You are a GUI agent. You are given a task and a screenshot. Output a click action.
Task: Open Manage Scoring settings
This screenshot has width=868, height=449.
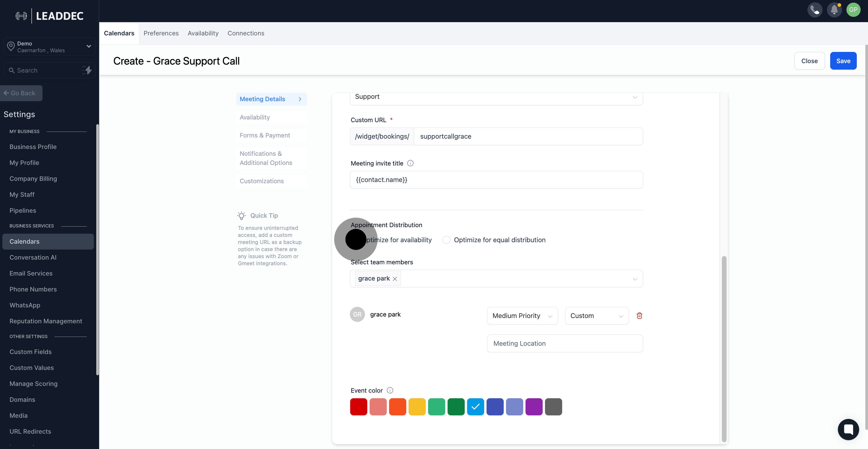(33, 384)
